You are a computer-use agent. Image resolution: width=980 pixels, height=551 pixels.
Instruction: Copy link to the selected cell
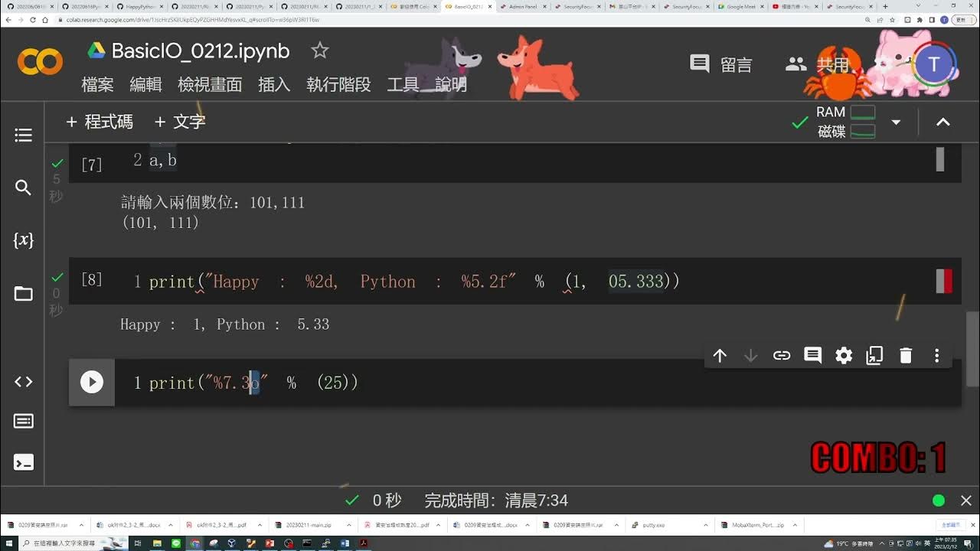tap(782, 355)
